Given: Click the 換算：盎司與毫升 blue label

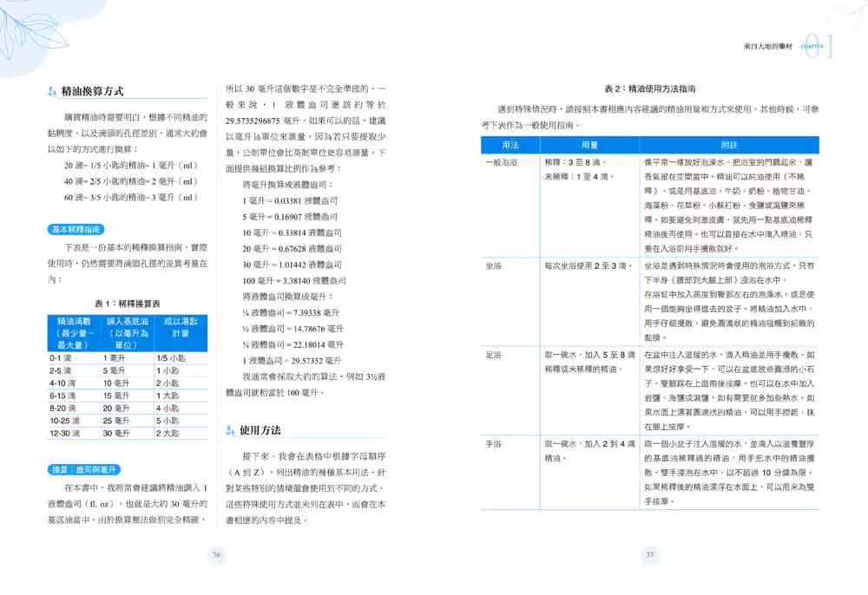Looking at the screenshot, I should tap(84, 469).
